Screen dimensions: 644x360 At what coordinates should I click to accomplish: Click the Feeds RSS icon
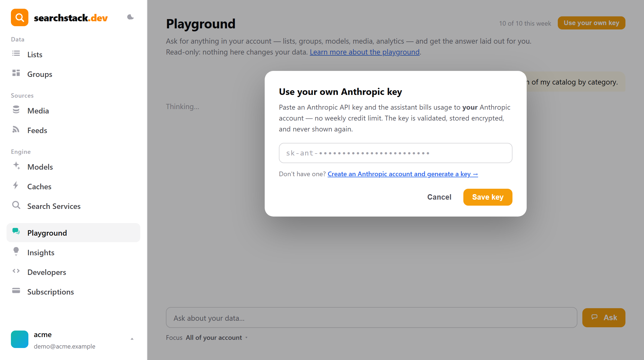[16, 129]
